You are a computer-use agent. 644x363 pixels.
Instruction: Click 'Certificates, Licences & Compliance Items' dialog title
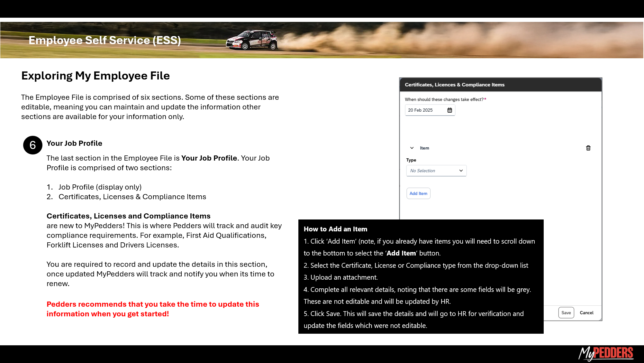click(x=455, y=85)
